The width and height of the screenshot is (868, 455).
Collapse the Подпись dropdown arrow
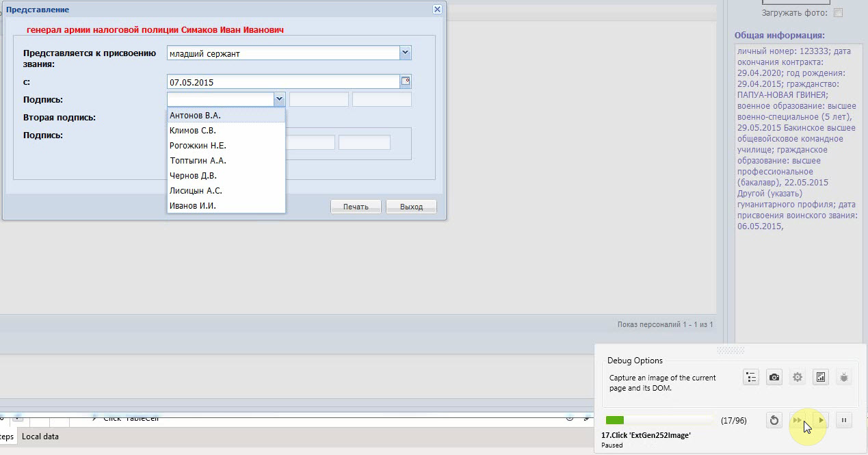pos(279,99)
